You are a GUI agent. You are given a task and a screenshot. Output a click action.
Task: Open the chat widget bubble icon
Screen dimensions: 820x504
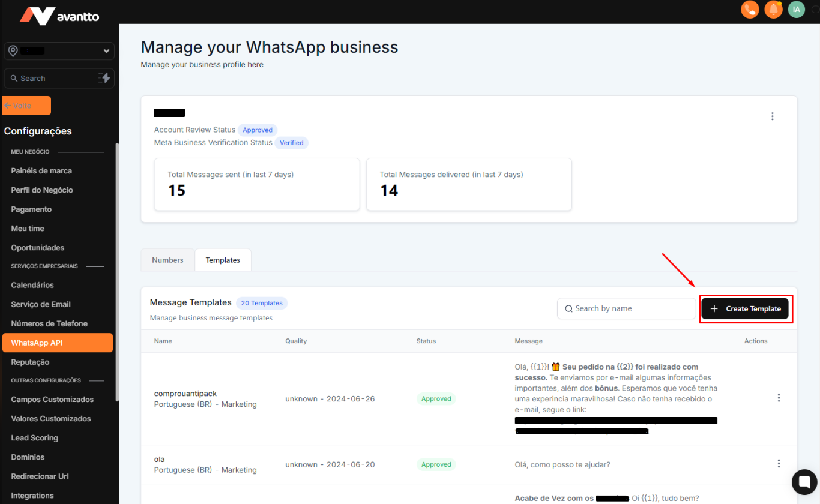(x=804, y=482)
